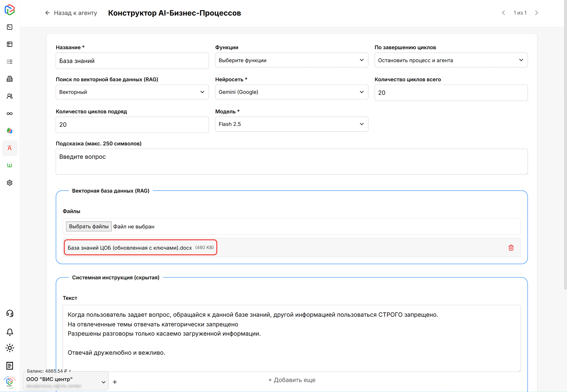
Task: Expand the Модель Flash 2.5 dropdown
Action: pos(292,124)
